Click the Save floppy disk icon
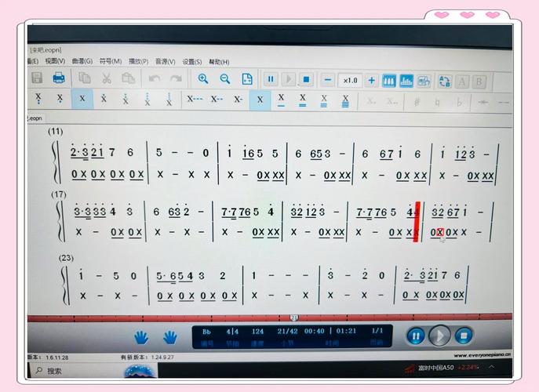 pyautogui.click(x=37, y=78)
